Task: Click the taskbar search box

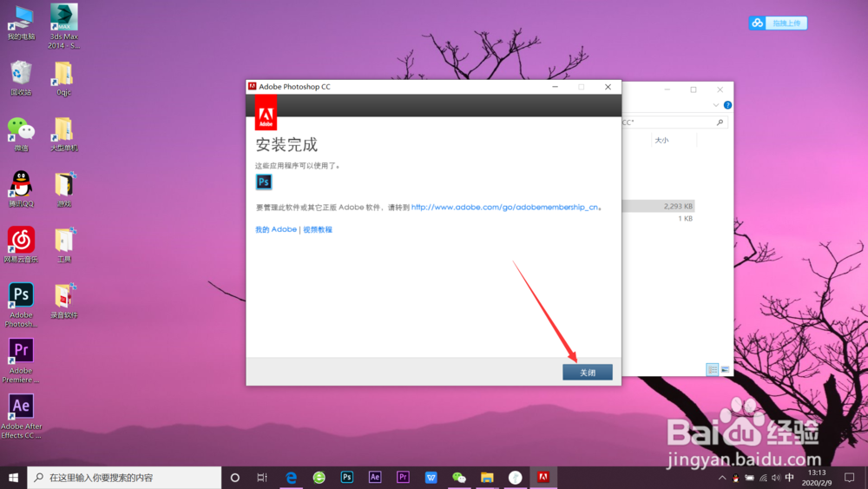Action: point(124,478)
